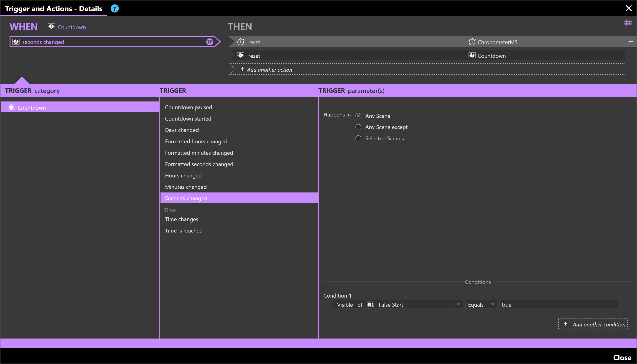Choose the Any Scene except radio option

pyautogui.click(x=358, y=127)
